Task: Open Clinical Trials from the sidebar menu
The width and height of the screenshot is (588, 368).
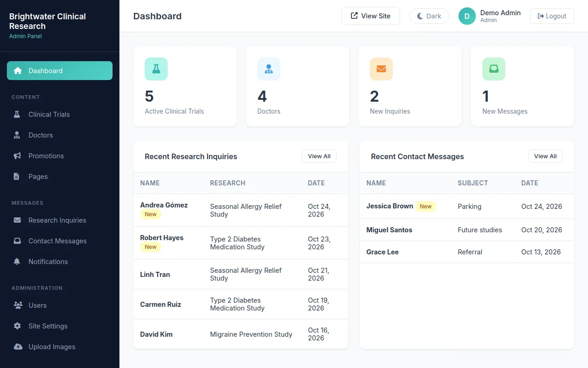Action: [x=60, y=115]
